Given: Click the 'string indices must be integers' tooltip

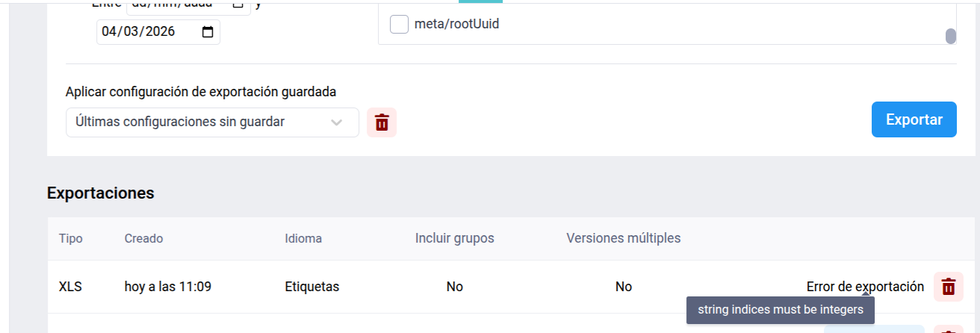Looking at the screenshot, I should click(780, 310).
